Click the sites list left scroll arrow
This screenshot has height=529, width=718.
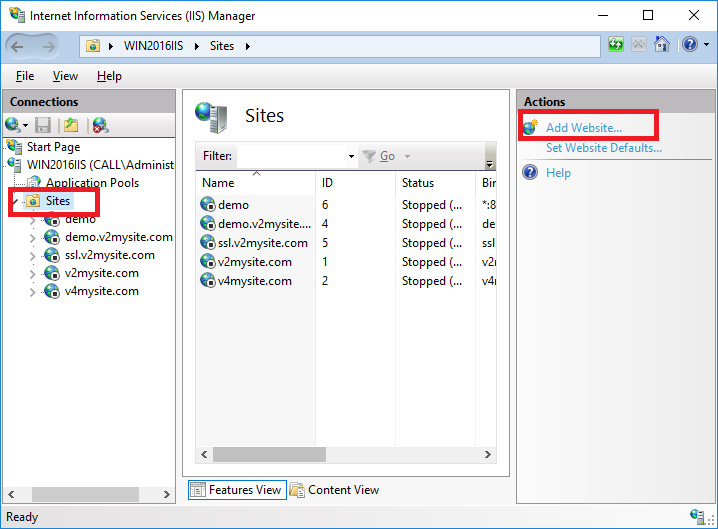click(204, 454)
